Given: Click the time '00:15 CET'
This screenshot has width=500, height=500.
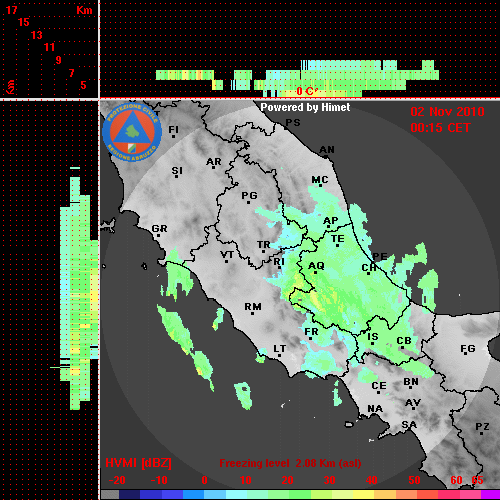Looking at the screenshot, I should 440,128.
